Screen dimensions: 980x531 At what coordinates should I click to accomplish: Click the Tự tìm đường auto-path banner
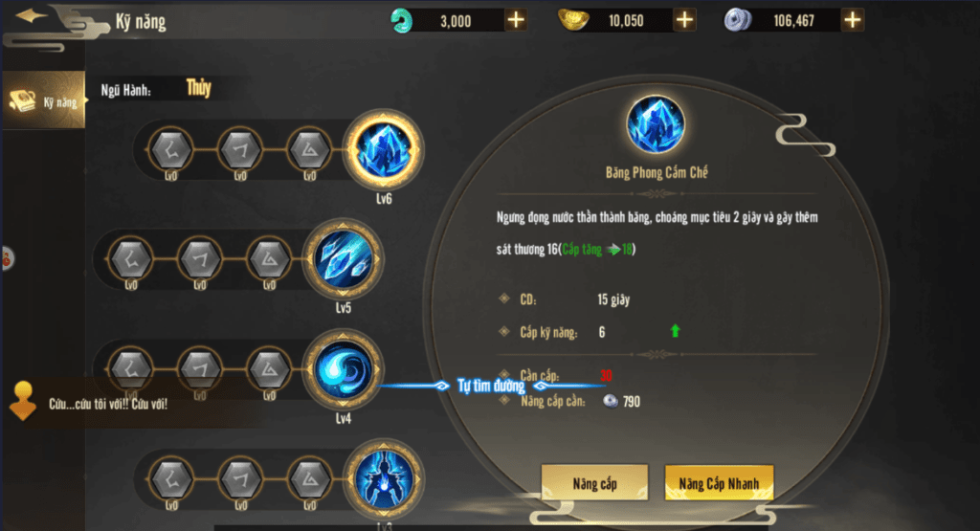click(491, 386)
